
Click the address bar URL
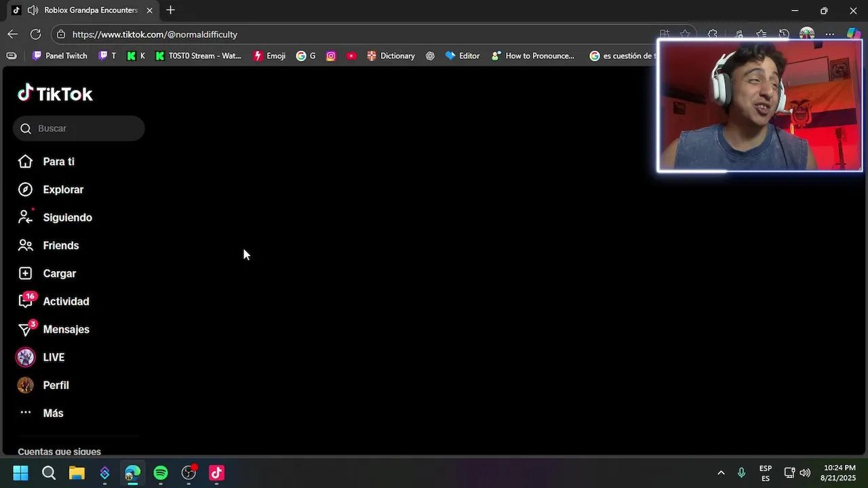155,35
